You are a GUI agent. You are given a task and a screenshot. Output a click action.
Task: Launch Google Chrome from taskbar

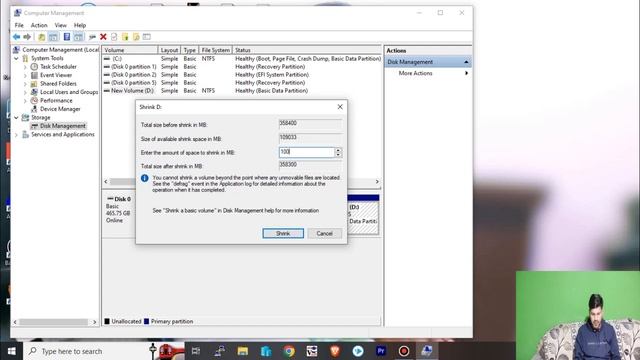tap(289, 351)
